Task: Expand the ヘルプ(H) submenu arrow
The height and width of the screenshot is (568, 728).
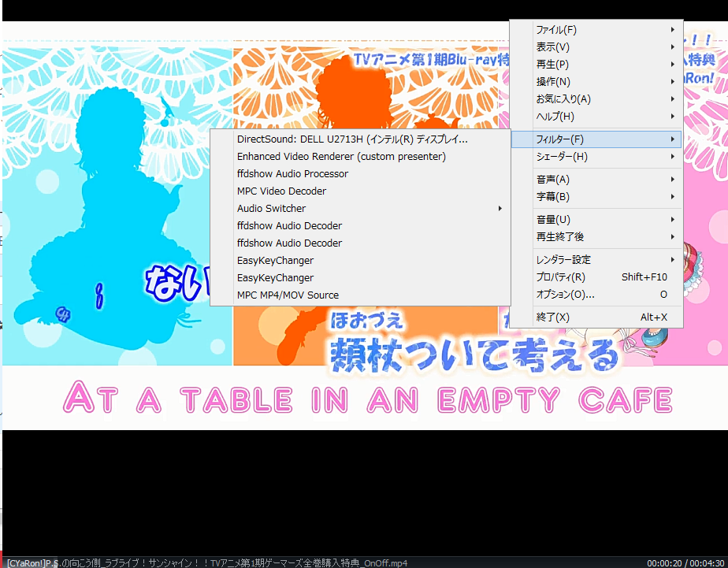Action: click(673, 116)
